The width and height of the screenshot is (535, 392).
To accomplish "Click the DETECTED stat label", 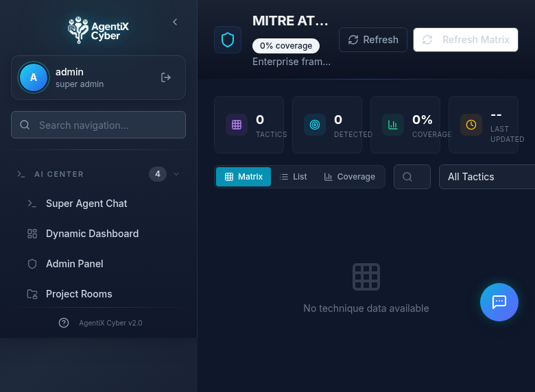I will [x=353, y=134].
